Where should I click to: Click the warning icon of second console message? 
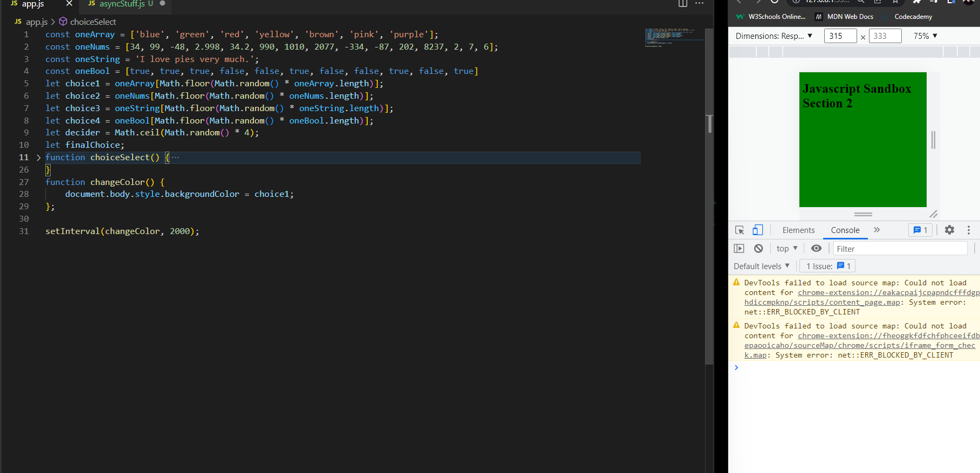point(736,325)
